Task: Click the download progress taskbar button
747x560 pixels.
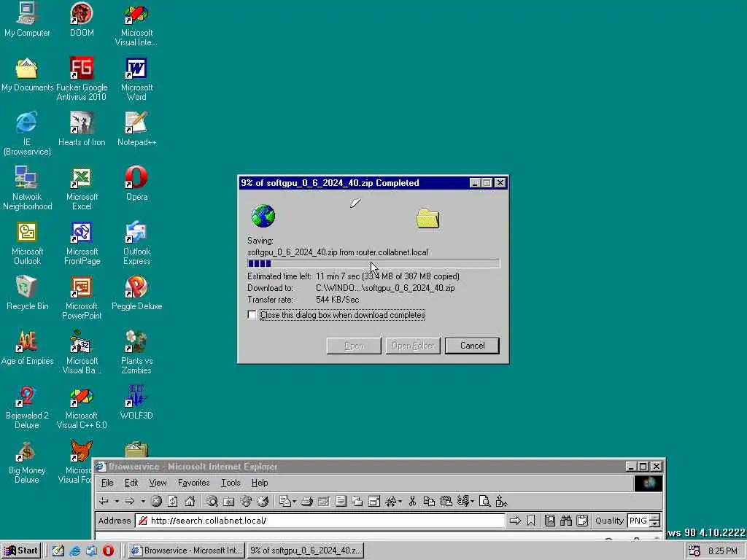Action: [x=306, y=551]
